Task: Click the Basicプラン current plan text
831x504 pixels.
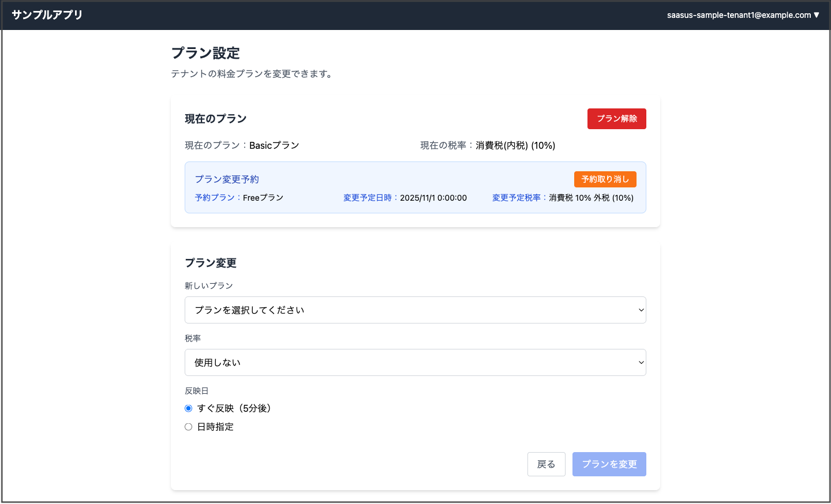Action: 274,145
